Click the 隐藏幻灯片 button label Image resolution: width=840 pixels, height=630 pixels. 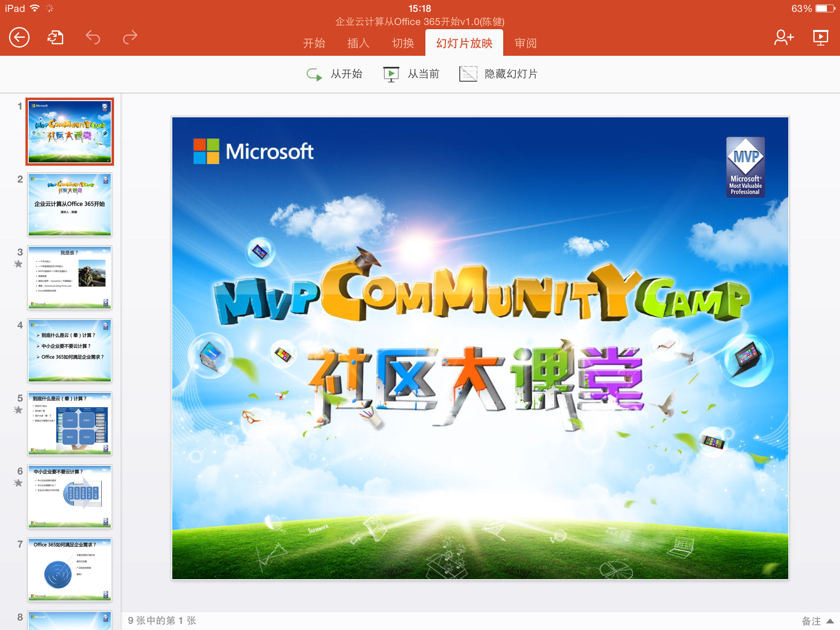coord(511,74)
